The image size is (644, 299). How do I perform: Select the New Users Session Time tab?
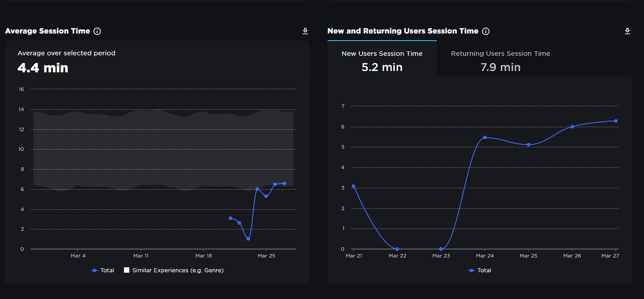tap(382, 59)
